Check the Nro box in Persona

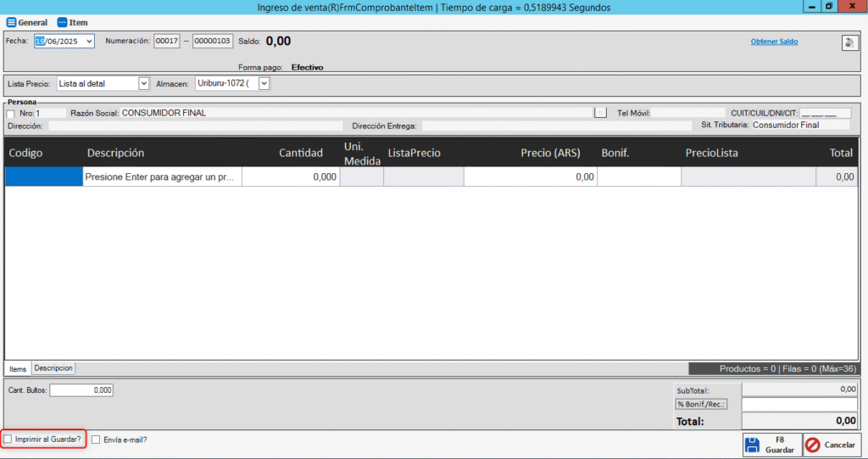coord(11,113)
